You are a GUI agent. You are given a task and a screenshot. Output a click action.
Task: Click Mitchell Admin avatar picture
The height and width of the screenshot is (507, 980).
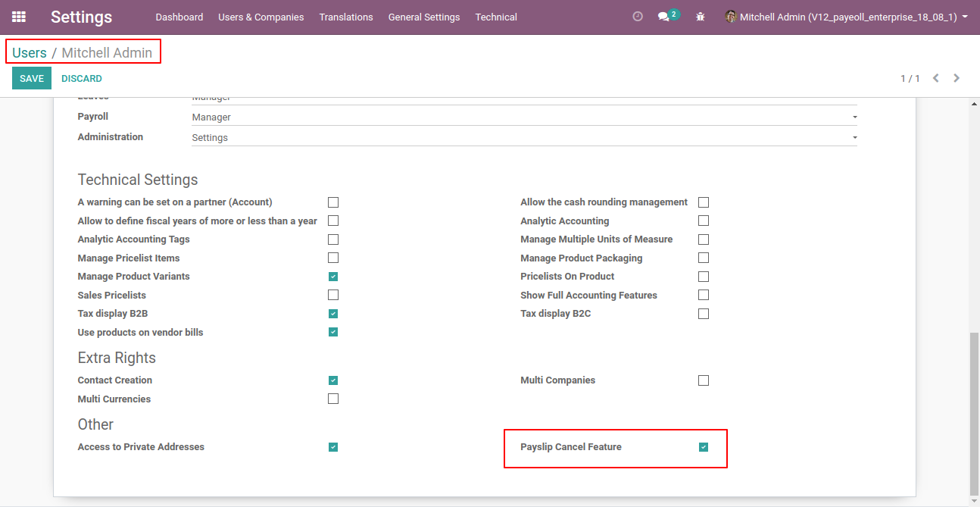coord(731,17)
